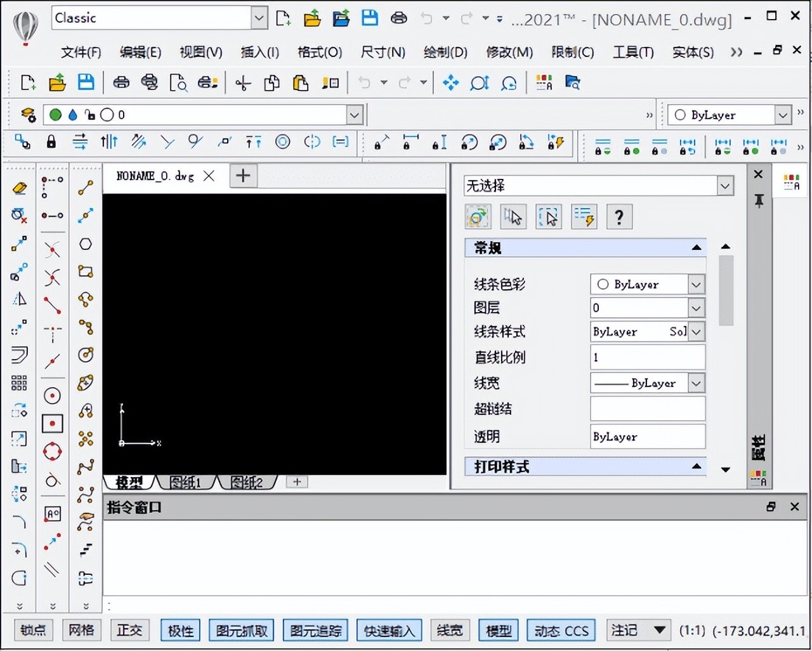The width and height of the screenshot is (812, 651).
Task: Toggle the 正交 ortho mode in the status bar
Action: tap(129, 630)
